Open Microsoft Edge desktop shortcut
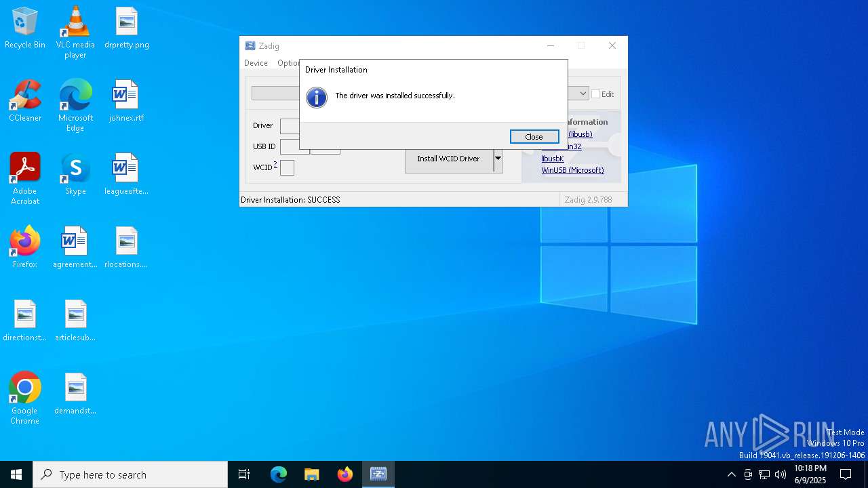Image resolution: width=868 pixels, height=488 pixels. tap(75, 106)
